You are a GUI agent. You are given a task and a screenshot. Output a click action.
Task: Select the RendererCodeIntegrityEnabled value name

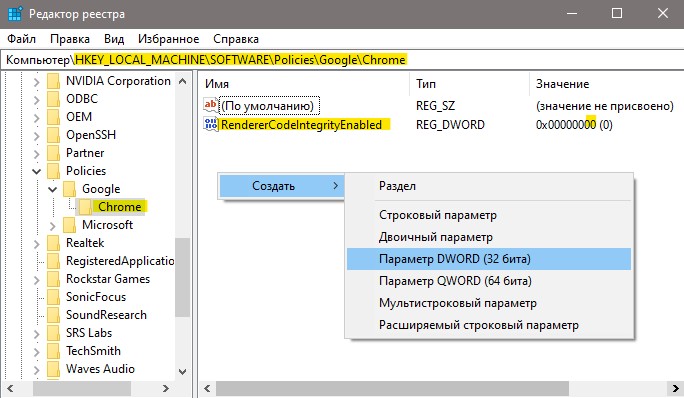tap(301, 125)
